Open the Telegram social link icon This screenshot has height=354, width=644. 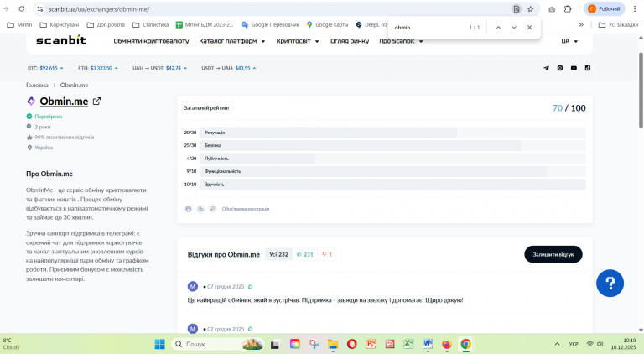click(546, 68)
